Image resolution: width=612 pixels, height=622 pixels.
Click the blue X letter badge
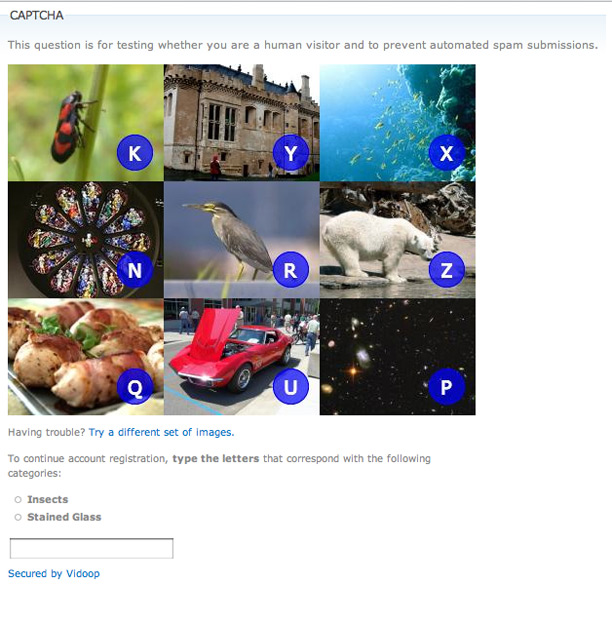447,153
